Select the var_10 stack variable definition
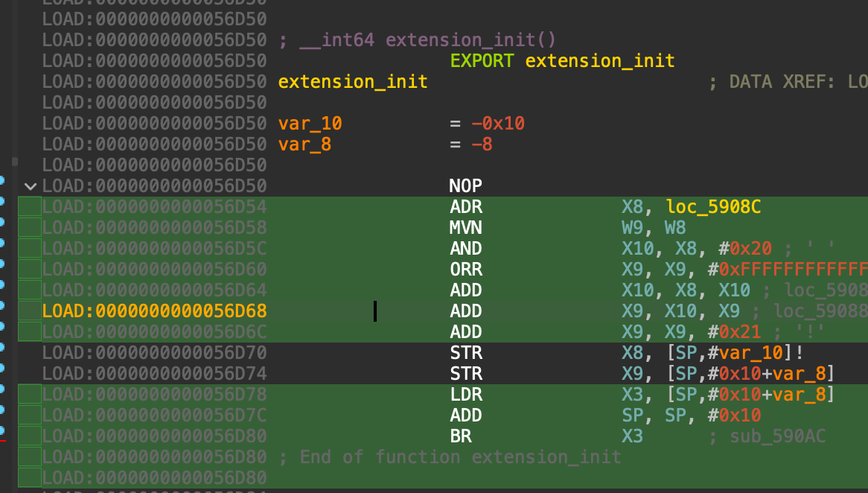Image resolution: width=868 pixels, height=493 pixels. [310, 124]
